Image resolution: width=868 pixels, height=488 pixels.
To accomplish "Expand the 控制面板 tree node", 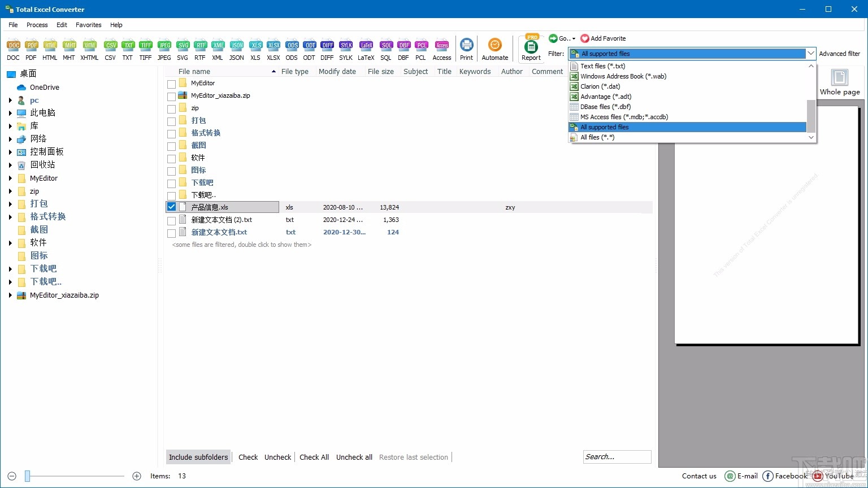I will [x=10, y=152].
